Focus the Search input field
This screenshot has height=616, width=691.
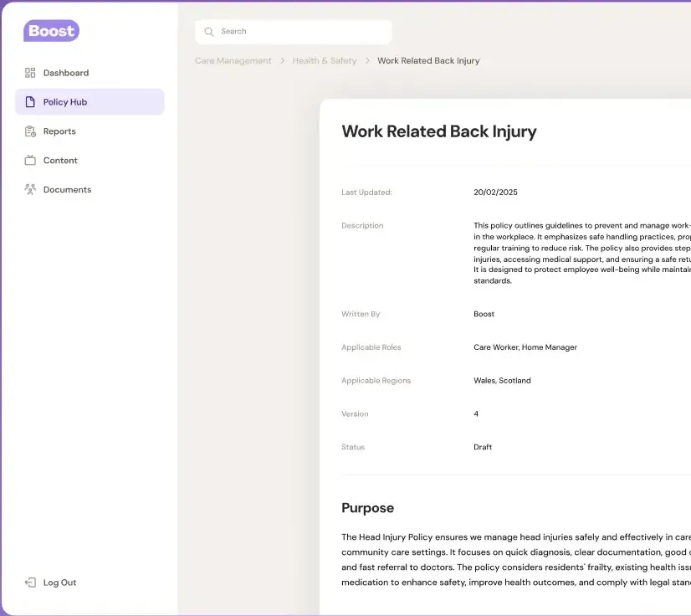[x=301, y=32]
